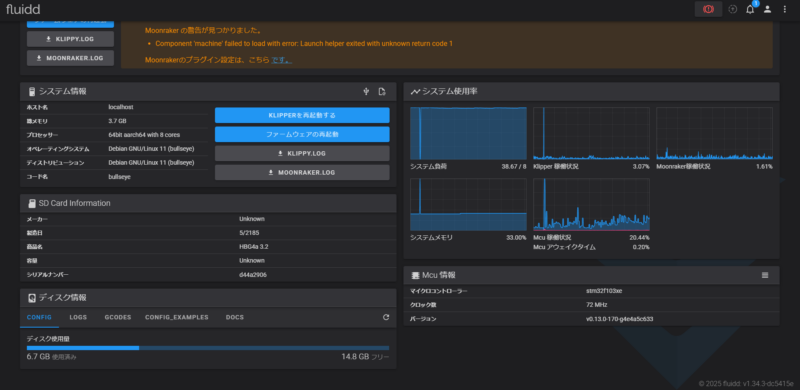This screenshot has width=800, height=390.
Task: Click SD card product name HBG4a 3.2
Action: coord(254,247)
